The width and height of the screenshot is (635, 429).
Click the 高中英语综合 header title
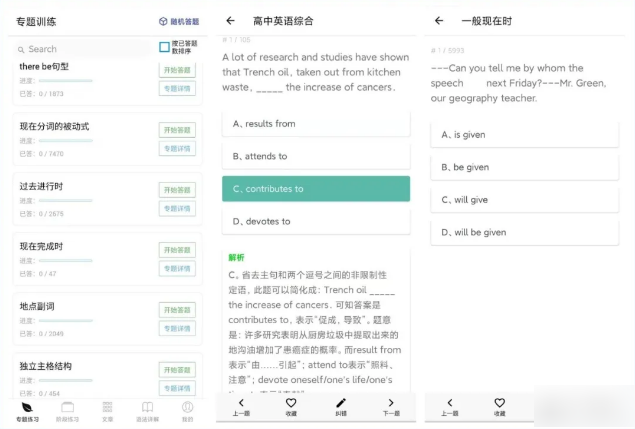pos(283,21)
